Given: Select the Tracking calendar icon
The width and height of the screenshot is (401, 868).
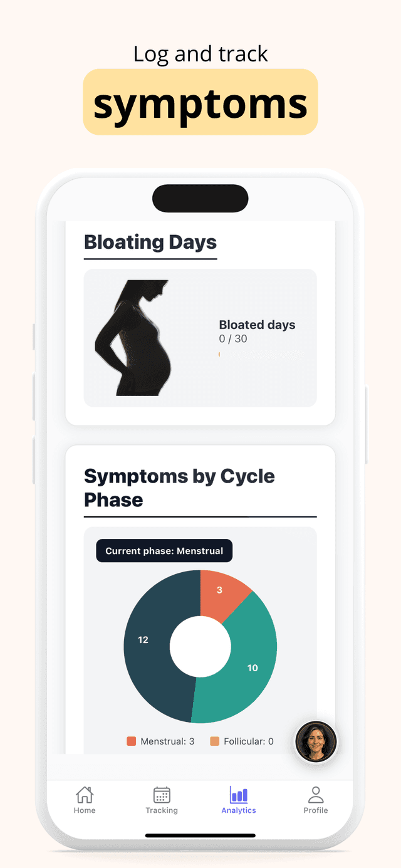Looking at the screenshot, I should [161, 794].
